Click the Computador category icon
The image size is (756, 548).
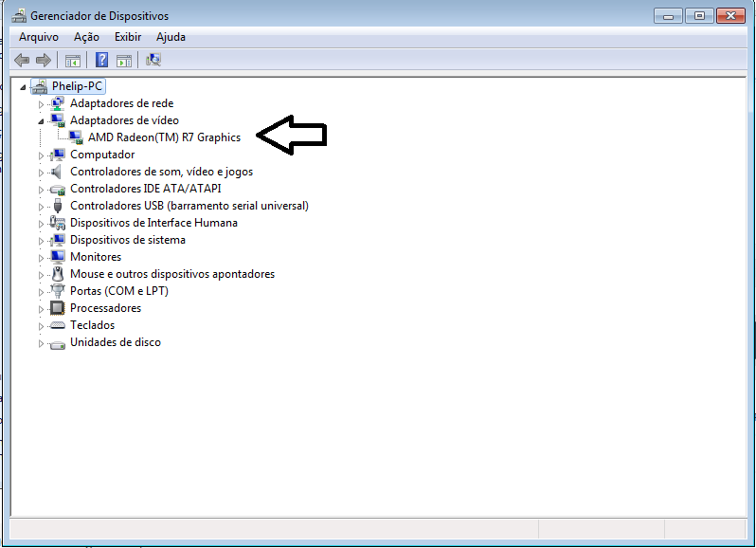click(58, 155)
